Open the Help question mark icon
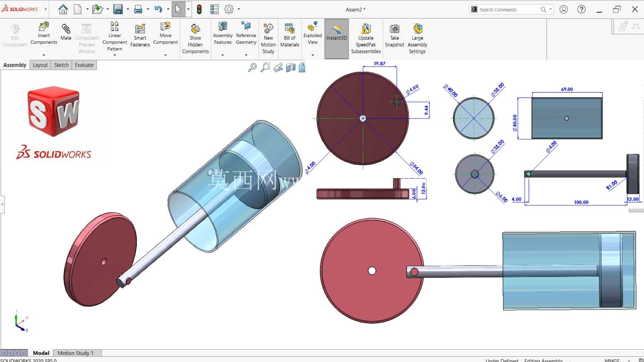 click(x=581, y=9)
